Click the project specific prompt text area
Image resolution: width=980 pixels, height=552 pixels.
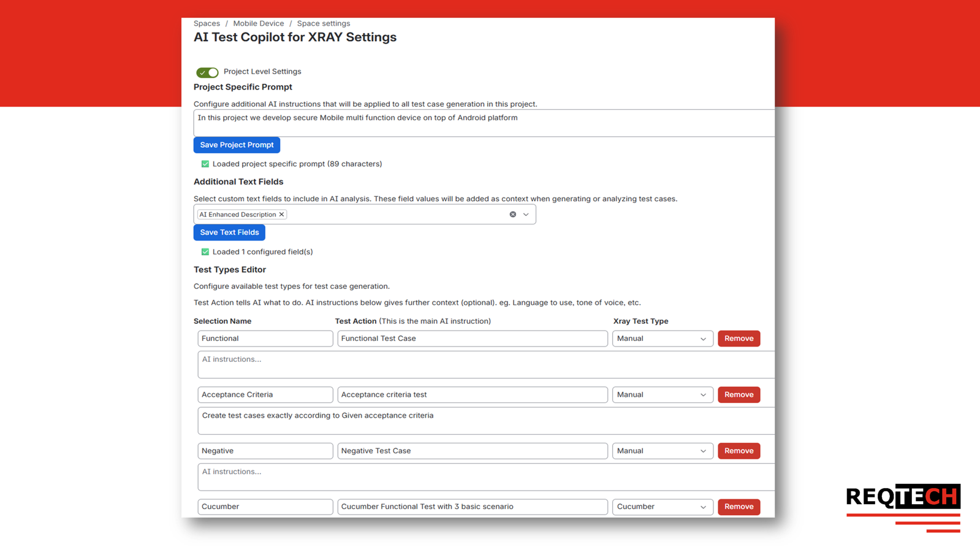tap(484, 123)
